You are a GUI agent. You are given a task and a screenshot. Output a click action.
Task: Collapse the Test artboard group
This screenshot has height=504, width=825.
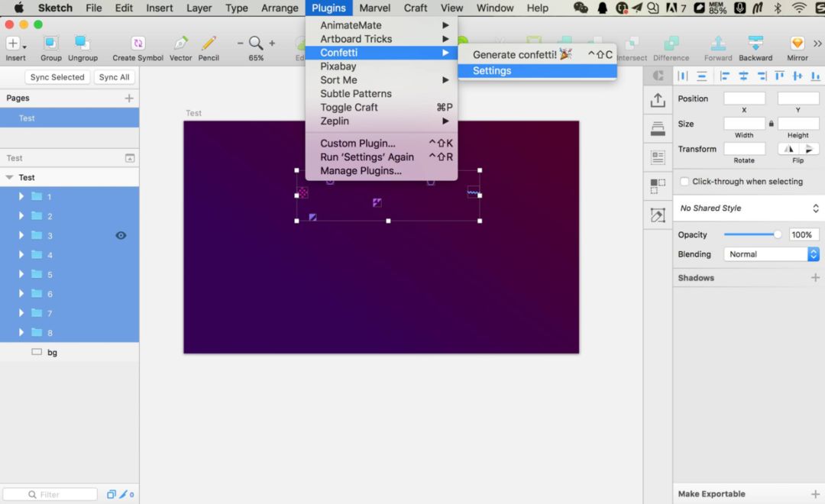click(x=9, y=178)
